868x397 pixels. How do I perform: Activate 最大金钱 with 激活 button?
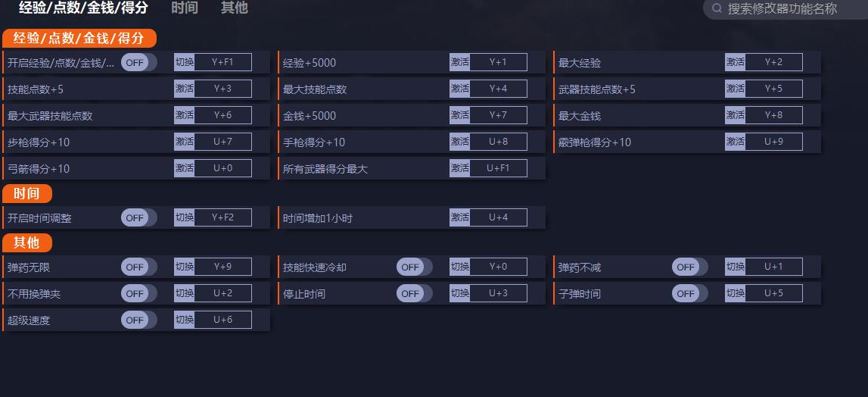(736, 116)
